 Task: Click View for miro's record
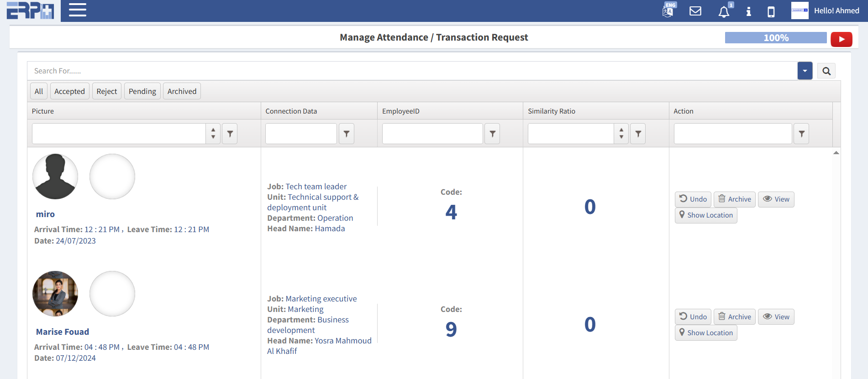(x=776, y=199)
